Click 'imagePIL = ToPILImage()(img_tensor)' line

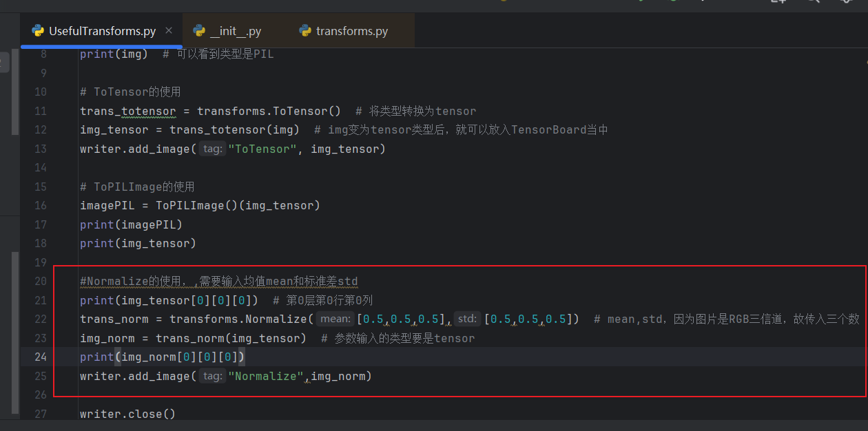[x=200, y=205]
